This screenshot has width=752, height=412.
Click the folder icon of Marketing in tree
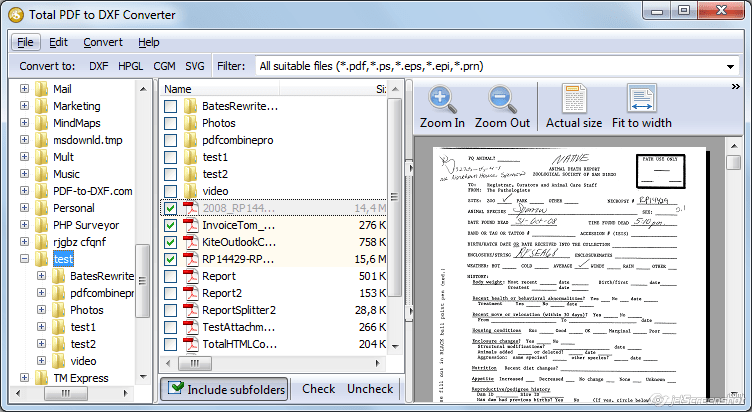pos(42,106)
